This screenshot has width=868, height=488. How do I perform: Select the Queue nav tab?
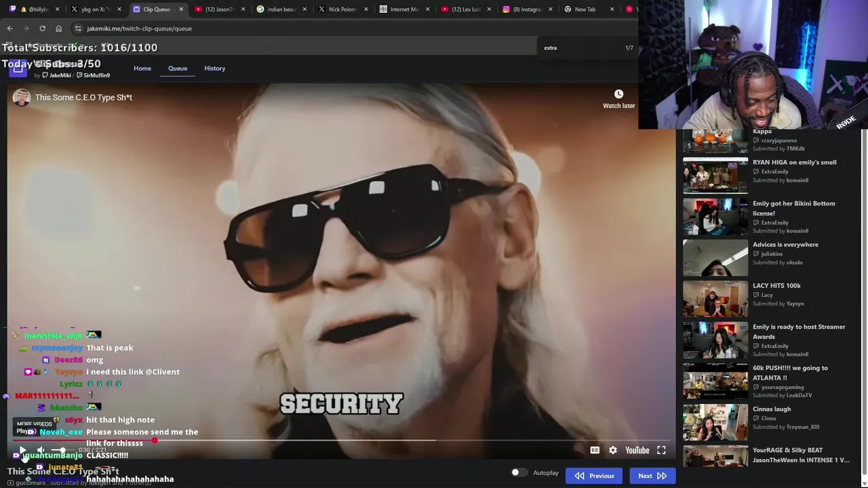coord(178,68)
